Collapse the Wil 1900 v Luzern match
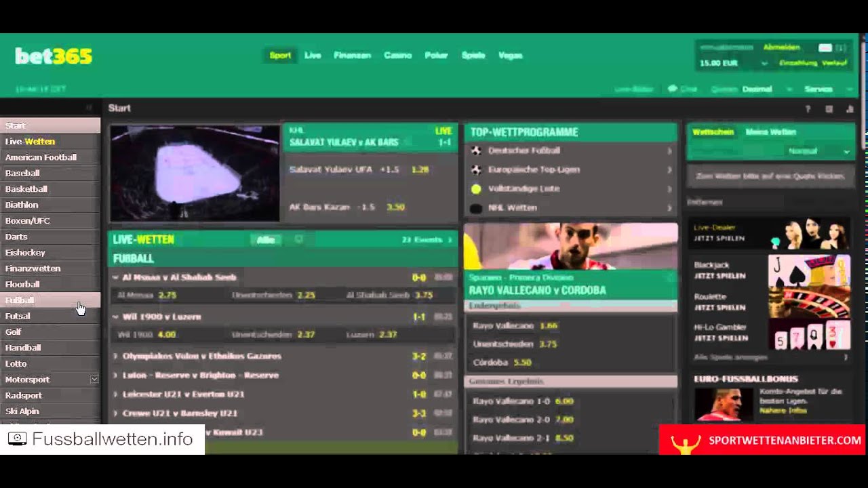Viewport: 868px width, 488px height. click(115, 317)
